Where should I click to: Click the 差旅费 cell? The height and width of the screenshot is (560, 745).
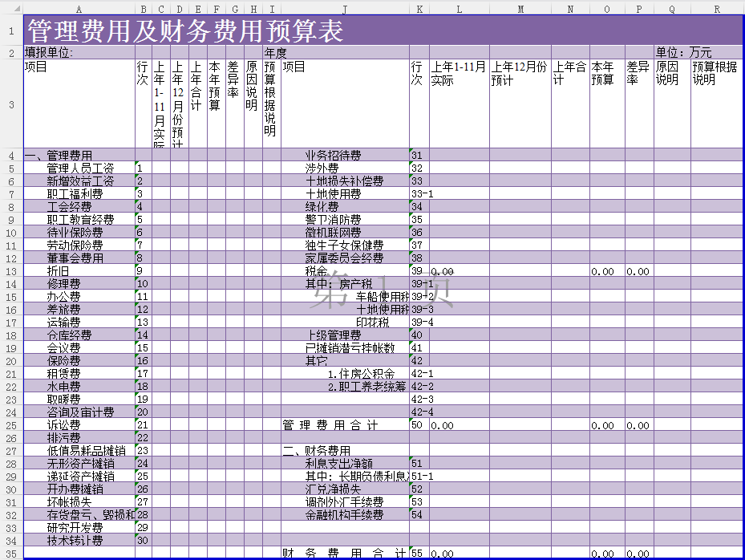point(63,310)
